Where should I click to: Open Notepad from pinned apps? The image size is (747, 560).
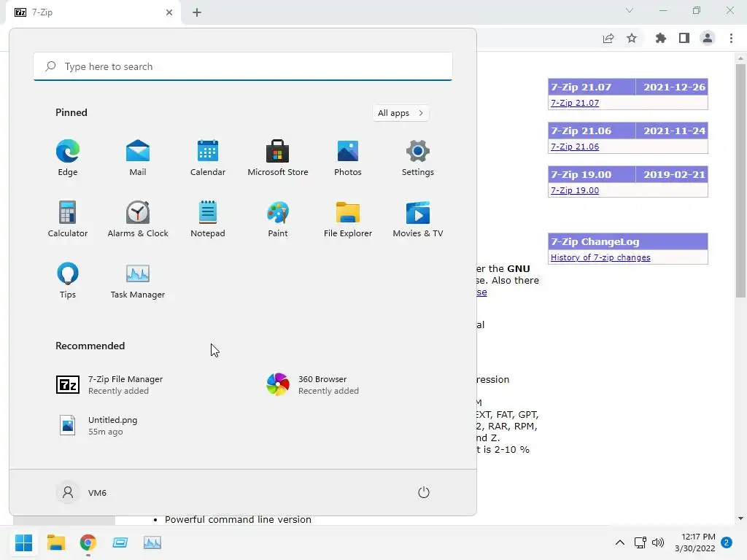[208, 219]
